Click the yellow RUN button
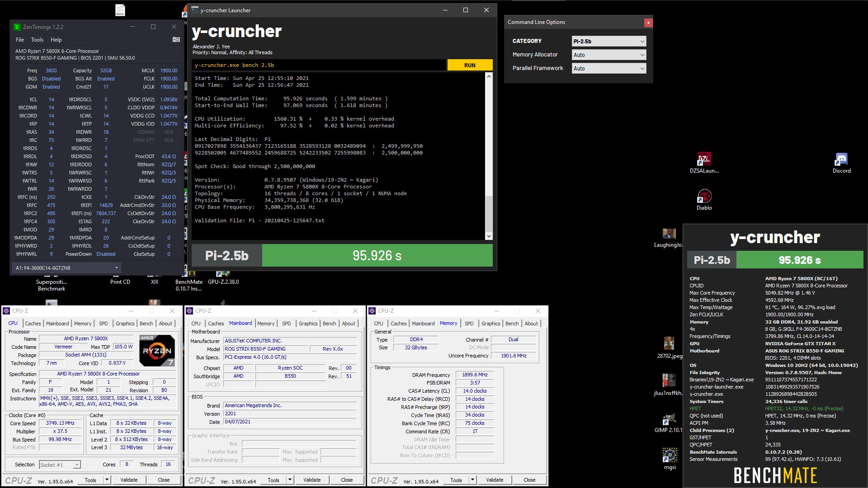 (470, 65)
